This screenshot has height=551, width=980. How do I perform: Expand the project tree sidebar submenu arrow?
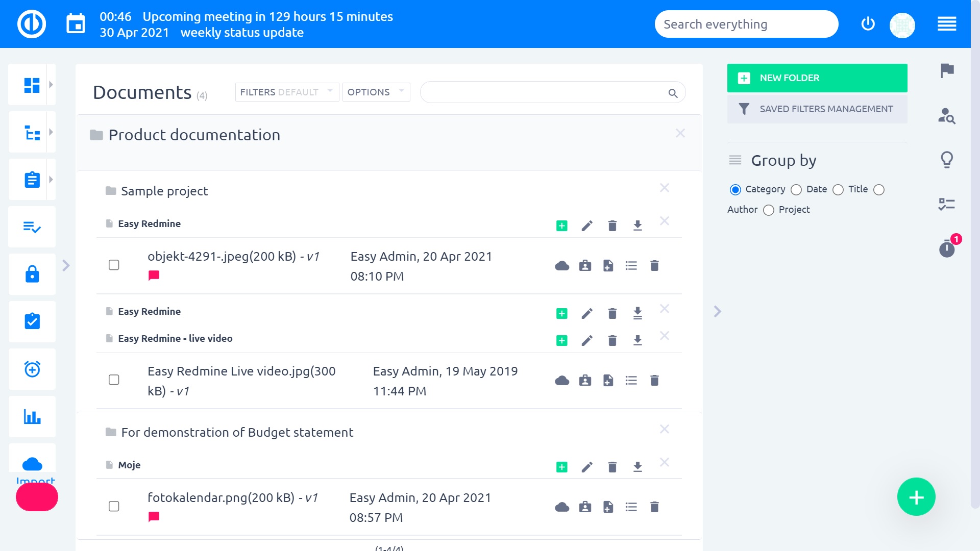51,132
